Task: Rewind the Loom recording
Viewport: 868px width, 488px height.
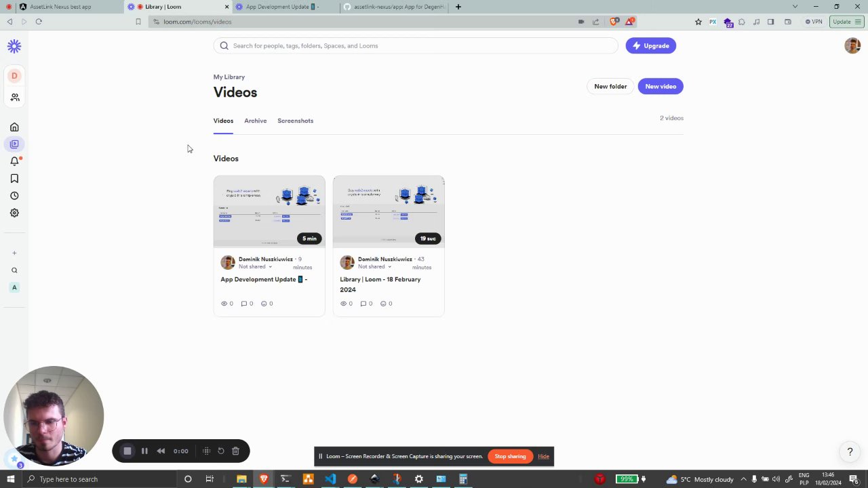Action: coord(161,451)
